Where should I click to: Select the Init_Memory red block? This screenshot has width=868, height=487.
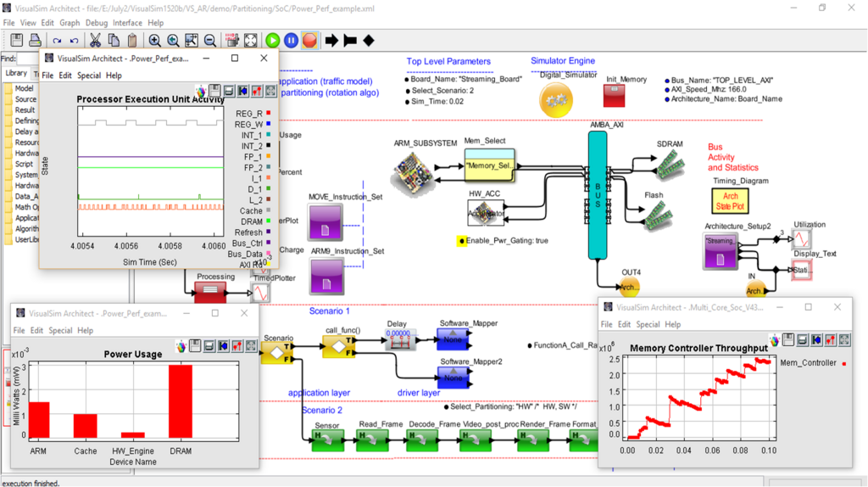[614, 97]
